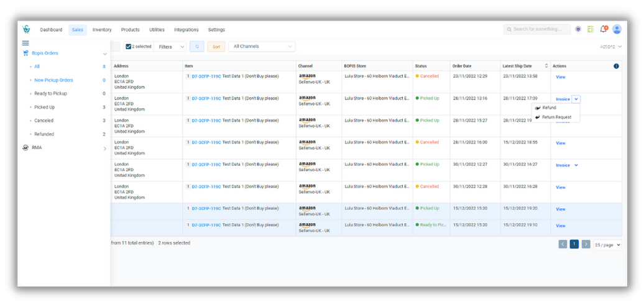Click the notification bell icon
The width and height of the screenshot is (644, 302).
604,29
